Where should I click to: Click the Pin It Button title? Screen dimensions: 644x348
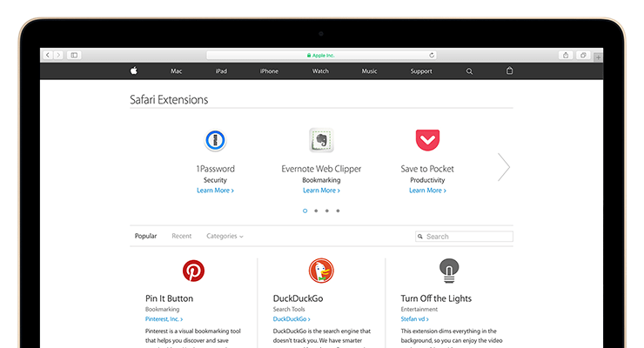169,298
